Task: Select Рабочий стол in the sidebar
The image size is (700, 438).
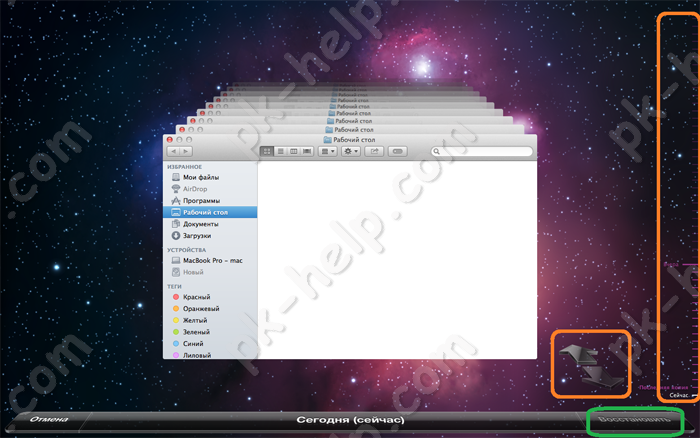Action: [x=210, y=212]
